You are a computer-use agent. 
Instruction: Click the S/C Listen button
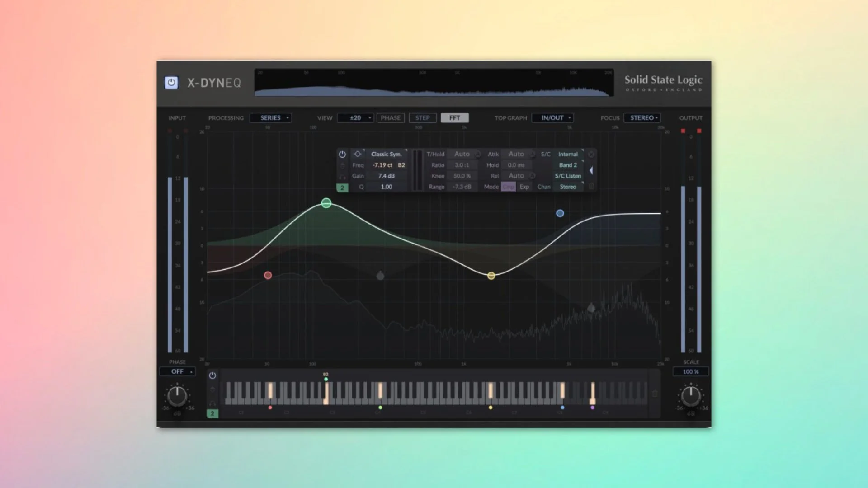568,176
